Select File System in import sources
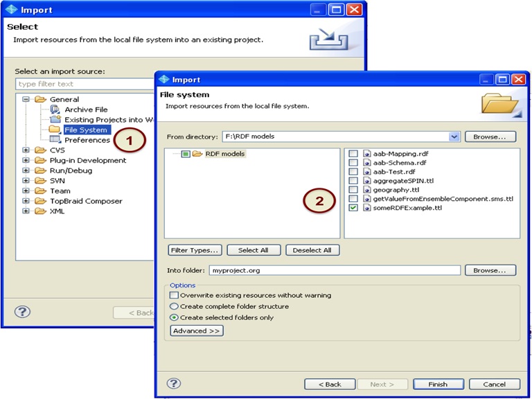Screen dimensions: 532x399 tap(85, 130)
